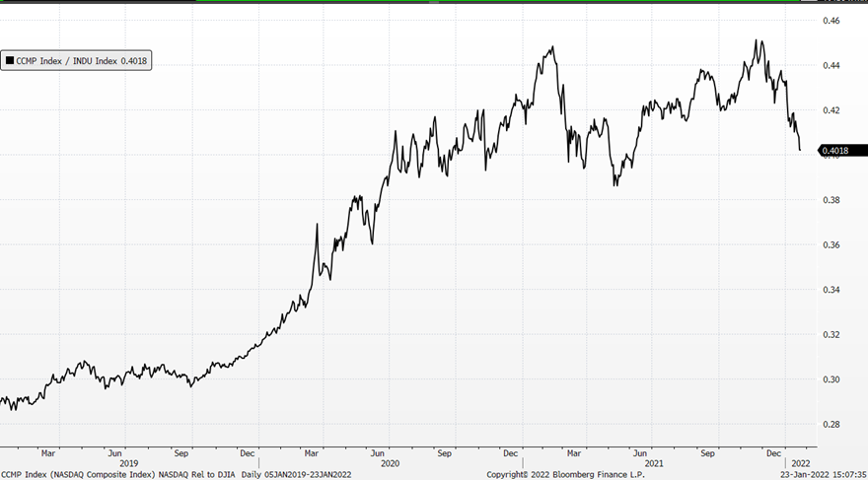The width and height of the screenshot is (868, 480).
Task: Click the Jun tick label in the 2021 section
Action: [x=640, y=453]
